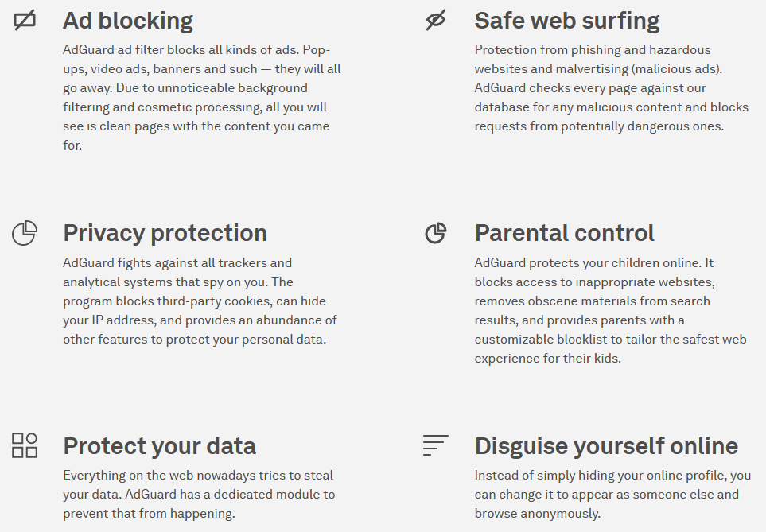Click the customizable blocklist description paragraph
The height and width of the screenshot is (532, 766).
pos(611,310)
